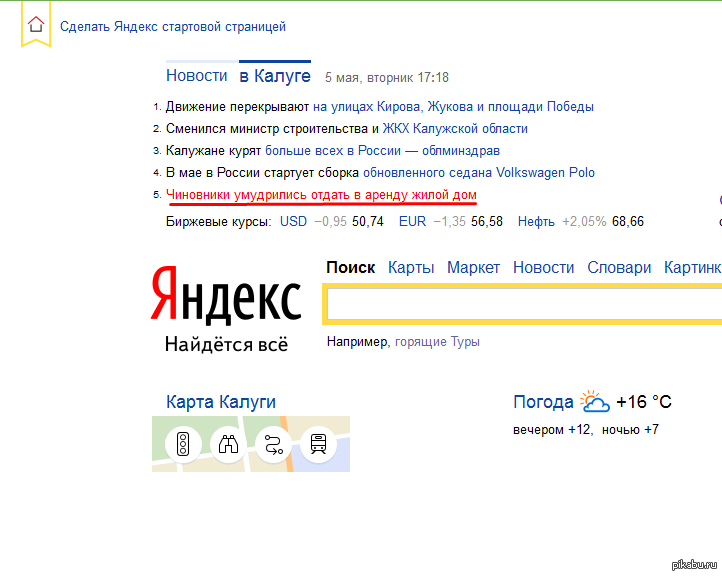Open the Нефть oil price link

coord(536,221)
